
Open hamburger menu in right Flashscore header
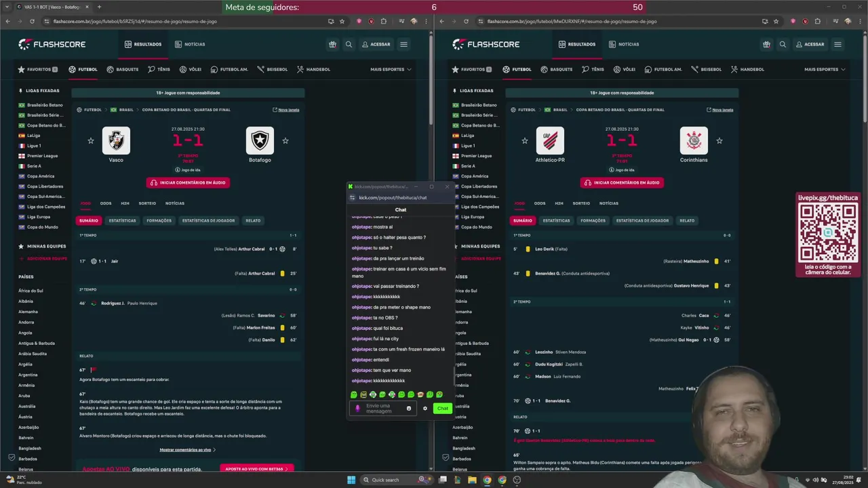[837, 44]
